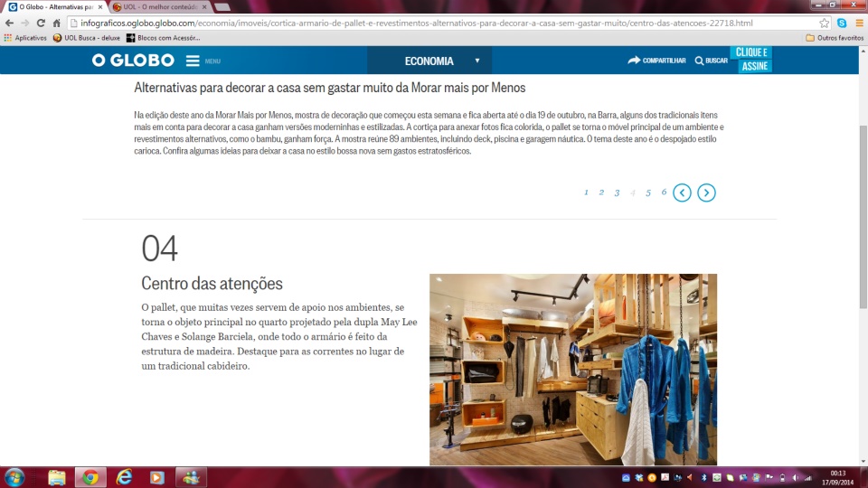868x488 pixels.
Task: Close the UOL browser tab
Action: [204, 6]
